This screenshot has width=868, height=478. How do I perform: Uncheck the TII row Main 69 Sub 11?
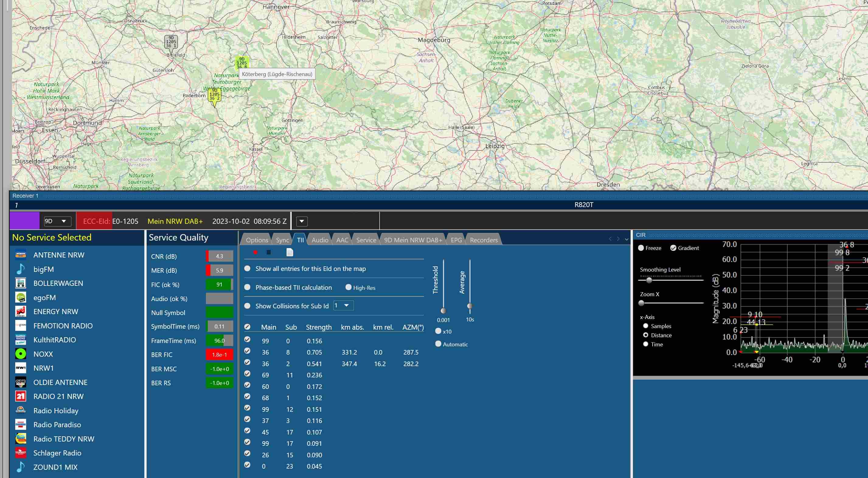(x=247, y=374)
